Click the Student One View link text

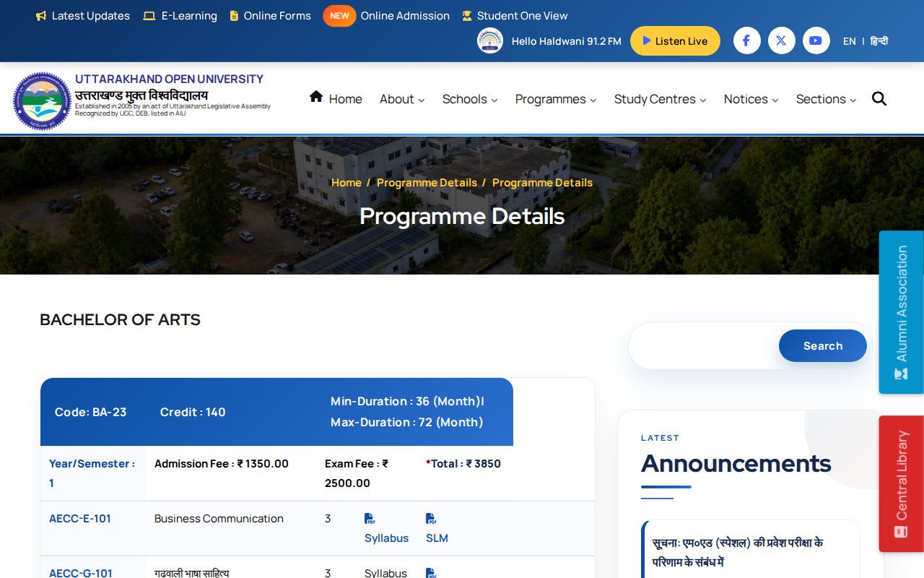click(523, 16)
